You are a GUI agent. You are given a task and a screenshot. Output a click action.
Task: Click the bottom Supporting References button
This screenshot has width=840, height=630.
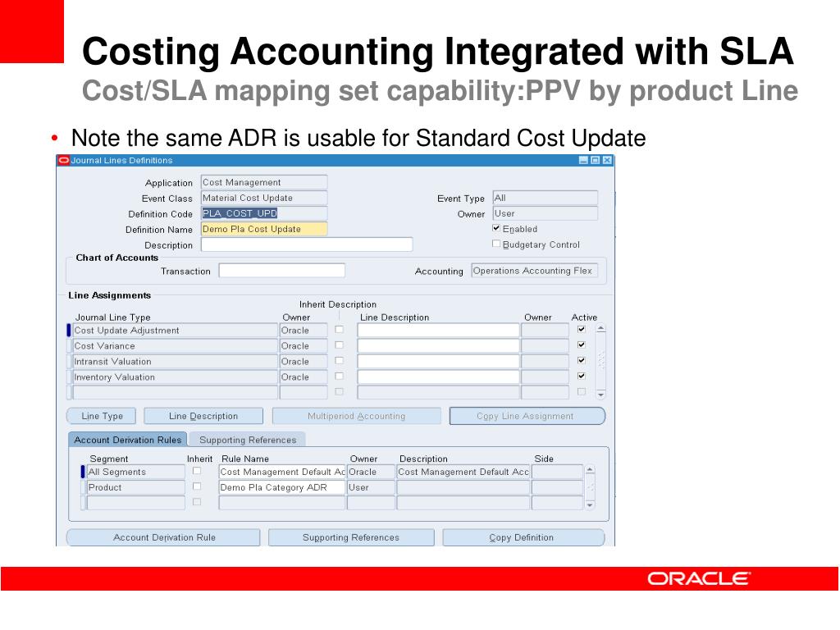[x=351, y=537]
